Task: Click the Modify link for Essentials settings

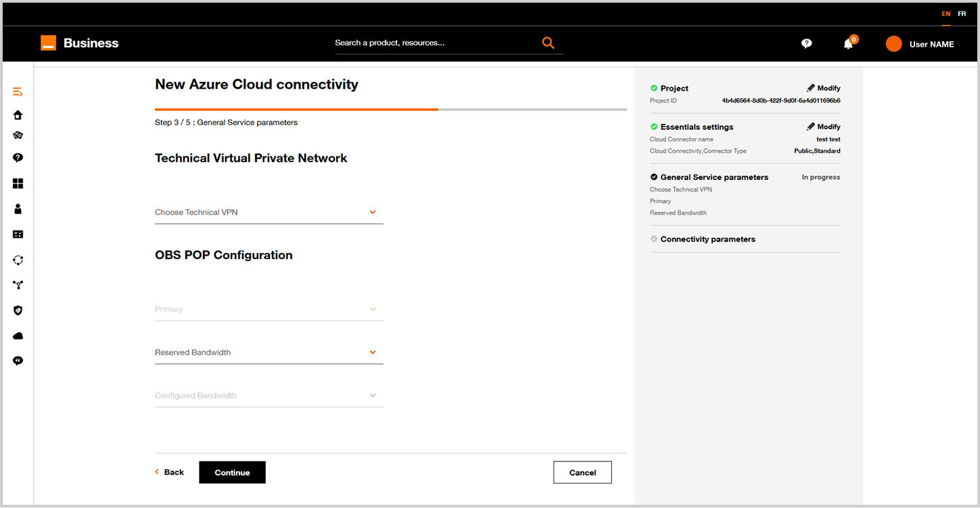Action: [x=829, y=126]
